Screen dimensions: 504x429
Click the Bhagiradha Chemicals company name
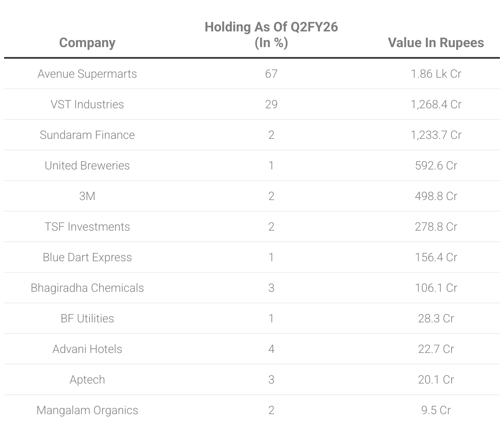pos(87,288)
